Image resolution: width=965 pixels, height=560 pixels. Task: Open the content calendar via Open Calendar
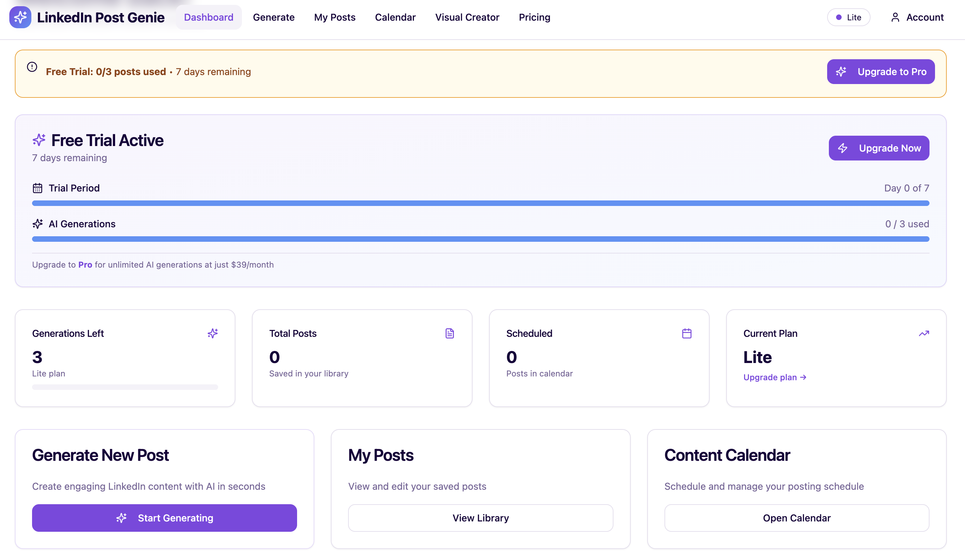click(796, 518)
